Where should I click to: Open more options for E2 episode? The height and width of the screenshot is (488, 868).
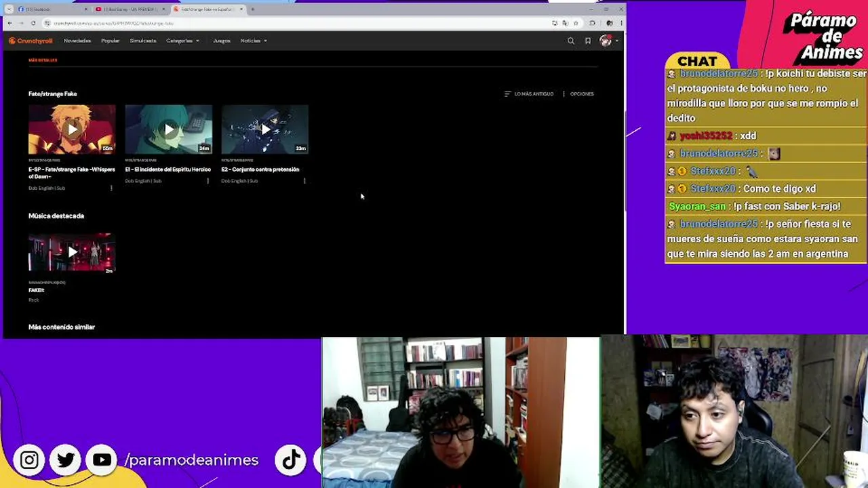click(x=304, y=181)
